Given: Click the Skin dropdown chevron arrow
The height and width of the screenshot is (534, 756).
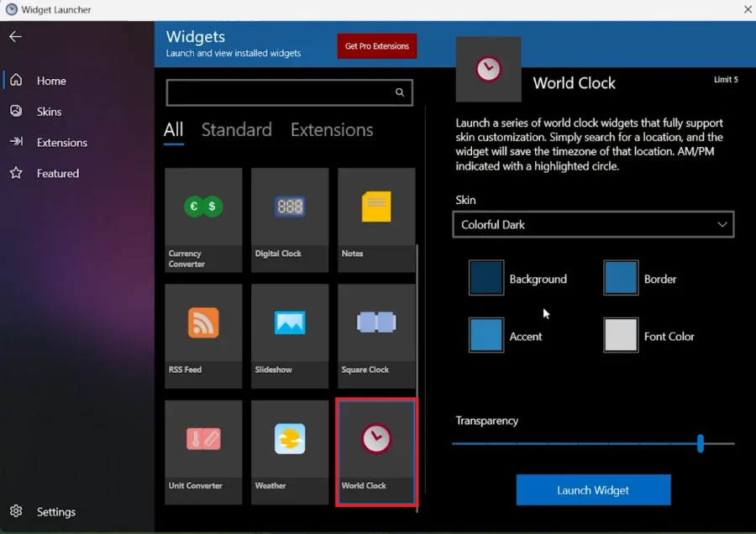Looking at the screenshot, I should 722,224.
